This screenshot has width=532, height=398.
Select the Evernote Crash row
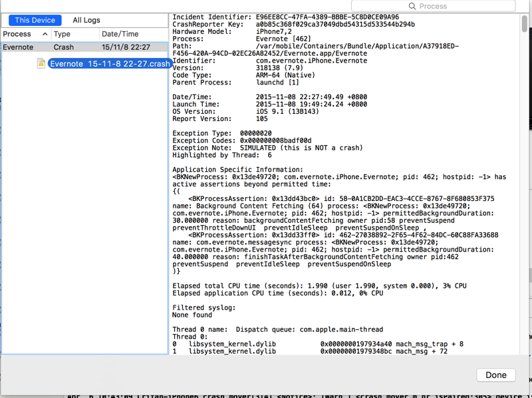(x=84, y=47)
